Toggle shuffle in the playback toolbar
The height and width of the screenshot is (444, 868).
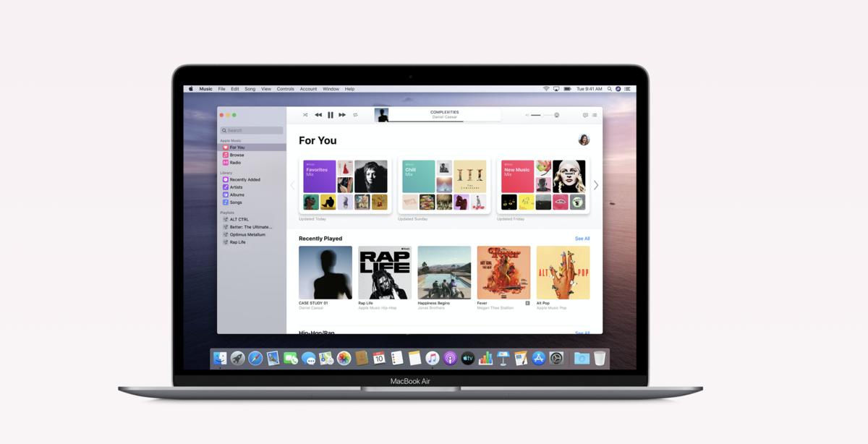coord(305,115)
